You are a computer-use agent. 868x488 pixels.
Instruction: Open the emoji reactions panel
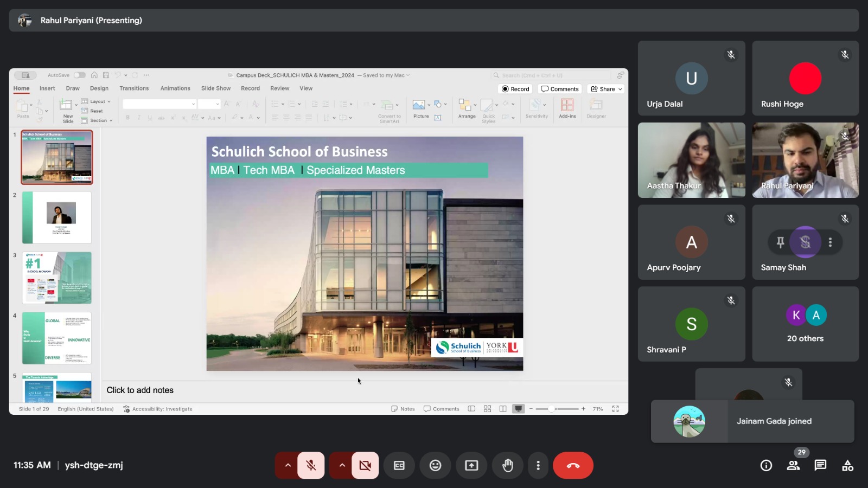tap(436, 465)
